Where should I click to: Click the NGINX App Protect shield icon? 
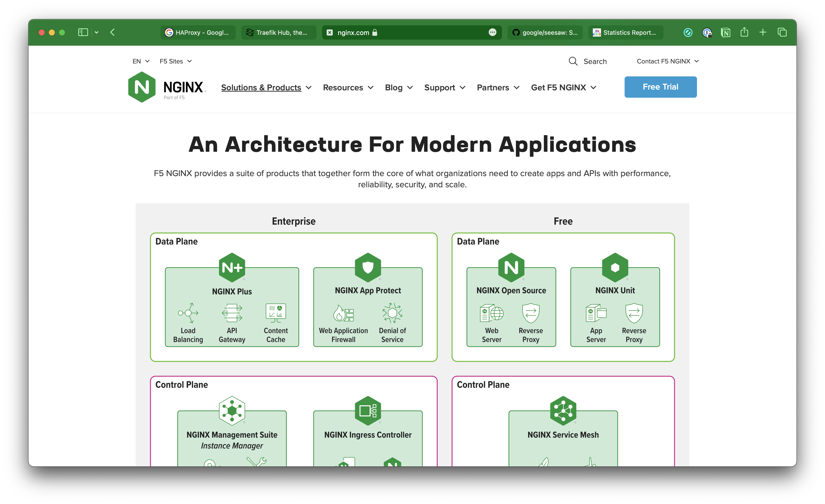click(x=368, y=267)
